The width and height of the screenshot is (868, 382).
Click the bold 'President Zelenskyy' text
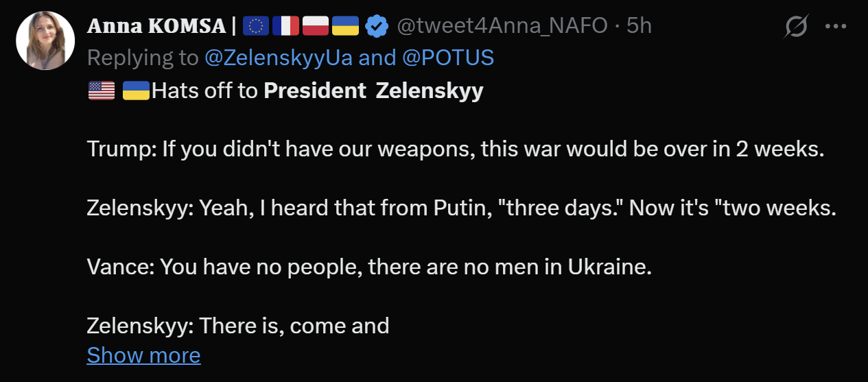tap(373, 91)
